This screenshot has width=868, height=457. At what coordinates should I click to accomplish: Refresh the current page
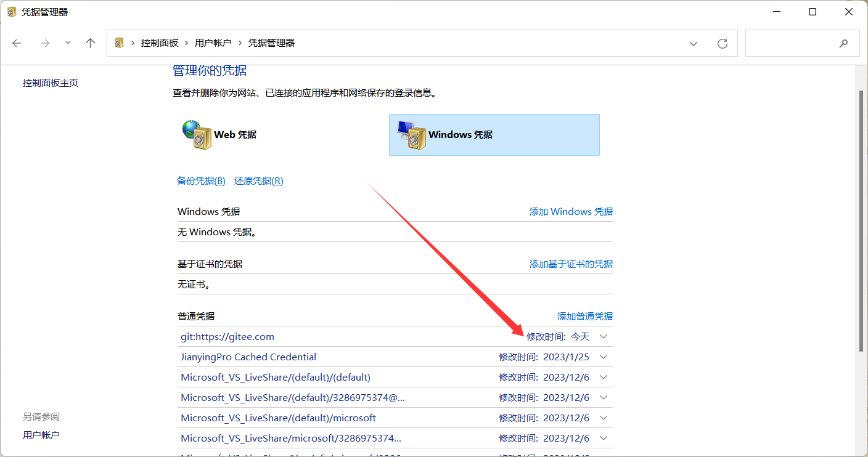tap(723, 44)
